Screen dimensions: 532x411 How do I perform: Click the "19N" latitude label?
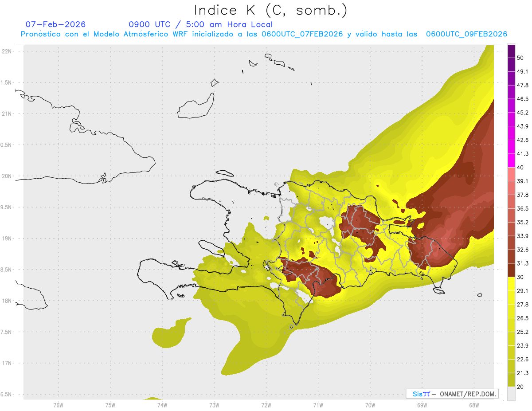pyautogui.click(x=7, y=239)
